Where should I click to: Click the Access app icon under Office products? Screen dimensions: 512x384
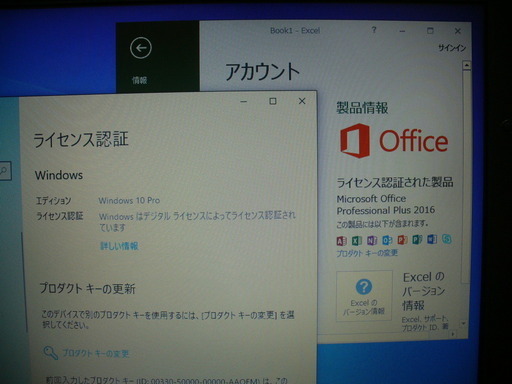[341, 240]
